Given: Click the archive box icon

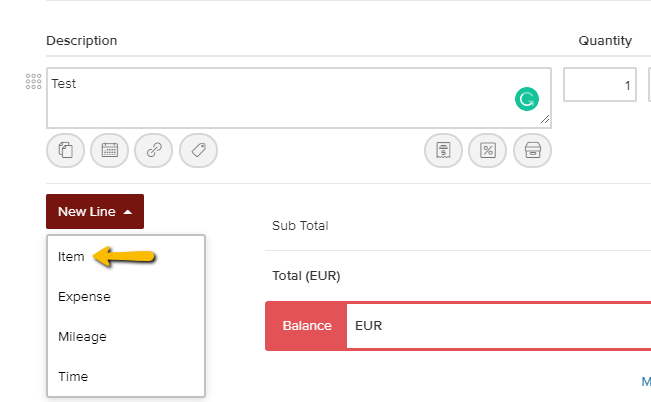Looking at the screenshot, I should tap(532, 151).
